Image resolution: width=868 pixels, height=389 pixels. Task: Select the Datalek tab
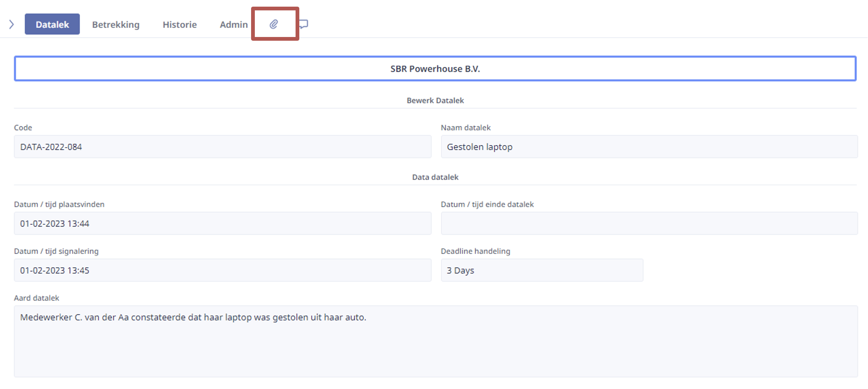(52, 24)
